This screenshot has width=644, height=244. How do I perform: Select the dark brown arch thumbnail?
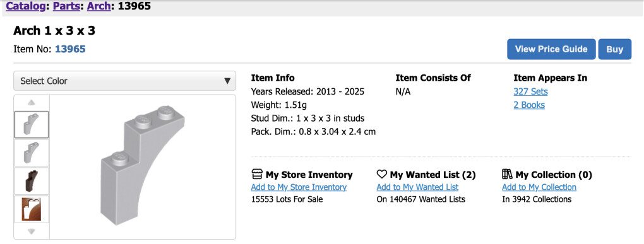click(x=32, y=181)
